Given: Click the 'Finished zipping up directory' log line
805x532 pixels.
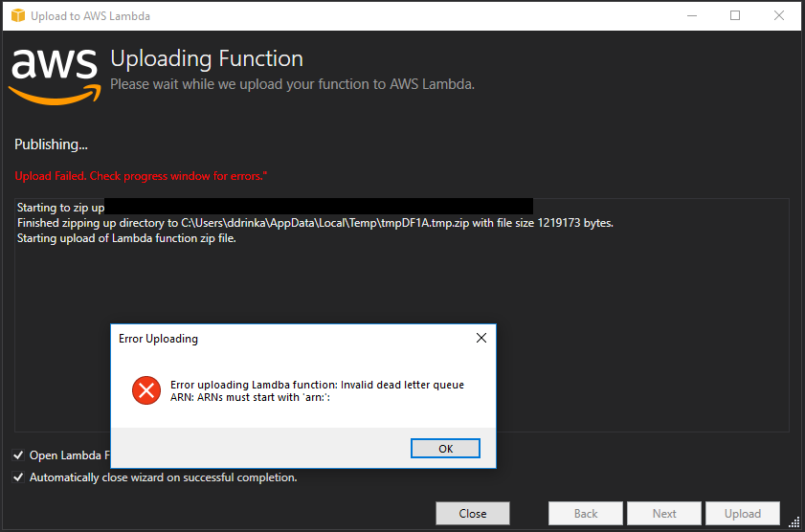Looking at the screenshot, I should click(x=315, y=223).
